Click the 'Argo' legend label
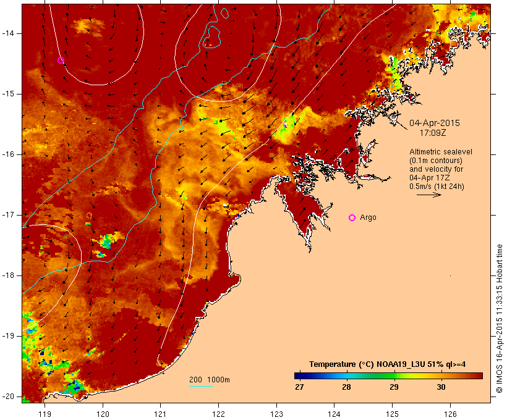The image size is (507, 420). (369, 217)
